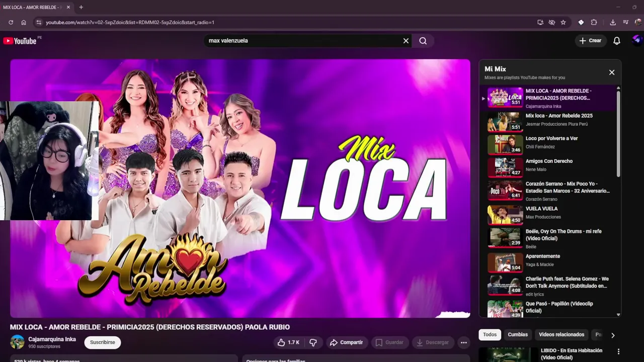Viewport: 644px width, 362px height.
Task: Click the Mi Mix playlist scrollbar thumb
Action: coord(618,134)
